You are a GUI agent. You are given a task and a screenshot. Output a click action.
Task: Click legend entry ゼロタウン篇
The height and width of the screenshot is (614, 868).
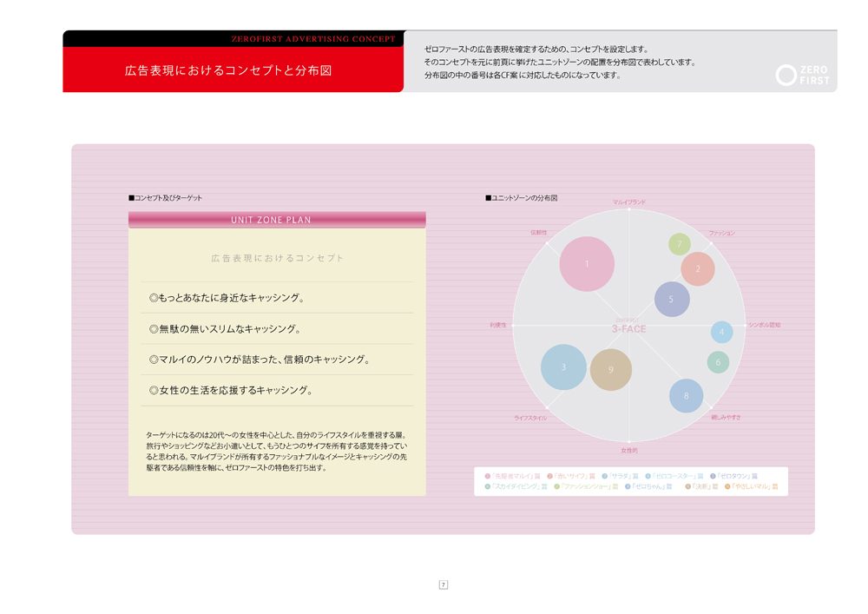pyautogui.click(x=734, y=476)
